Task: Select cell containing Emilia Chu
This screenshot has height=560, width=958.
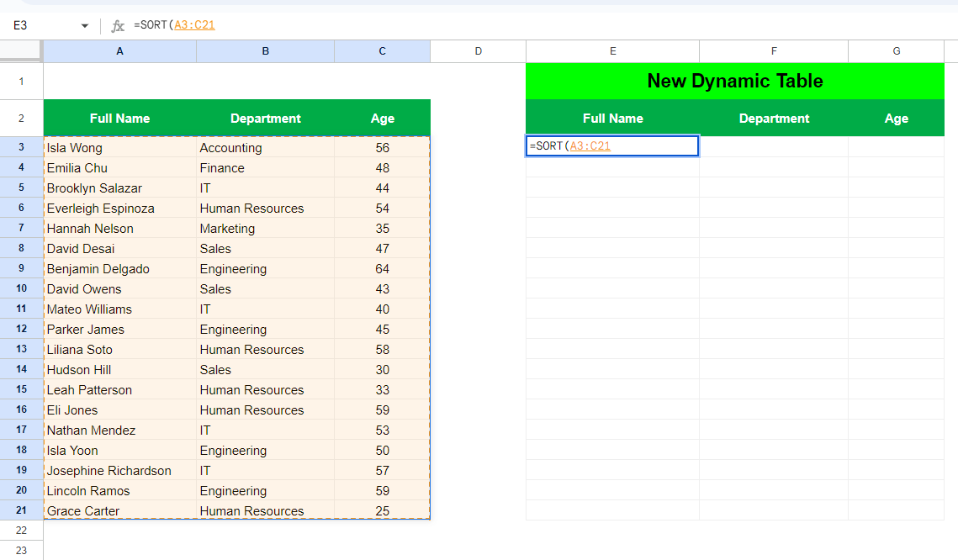Action: (119, 168)
